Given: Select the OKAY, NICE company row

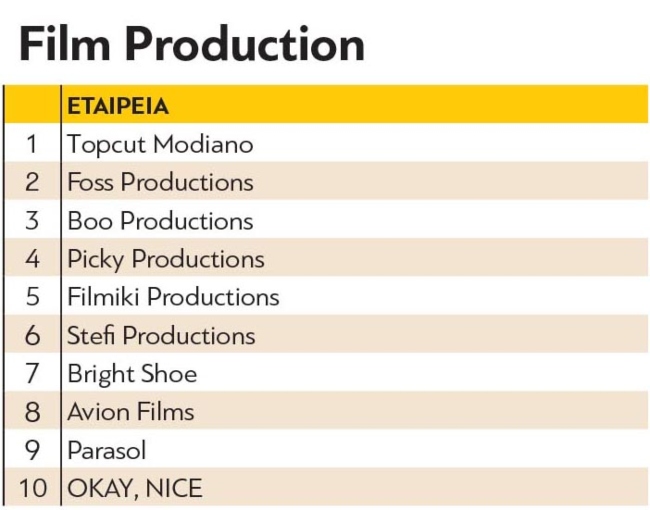Looking at the screenshot, I should point(135,488).
